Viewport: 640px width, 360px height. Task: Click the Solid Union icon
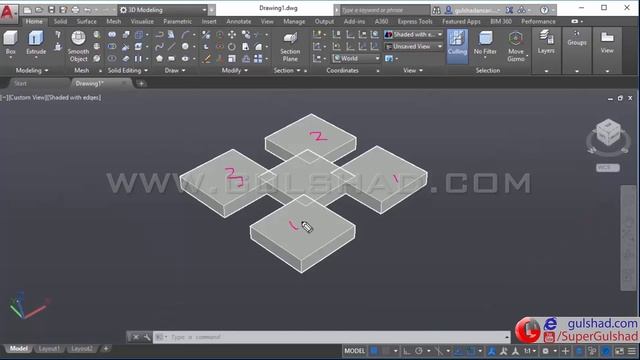pyautogui.click(x=111, y=35)
